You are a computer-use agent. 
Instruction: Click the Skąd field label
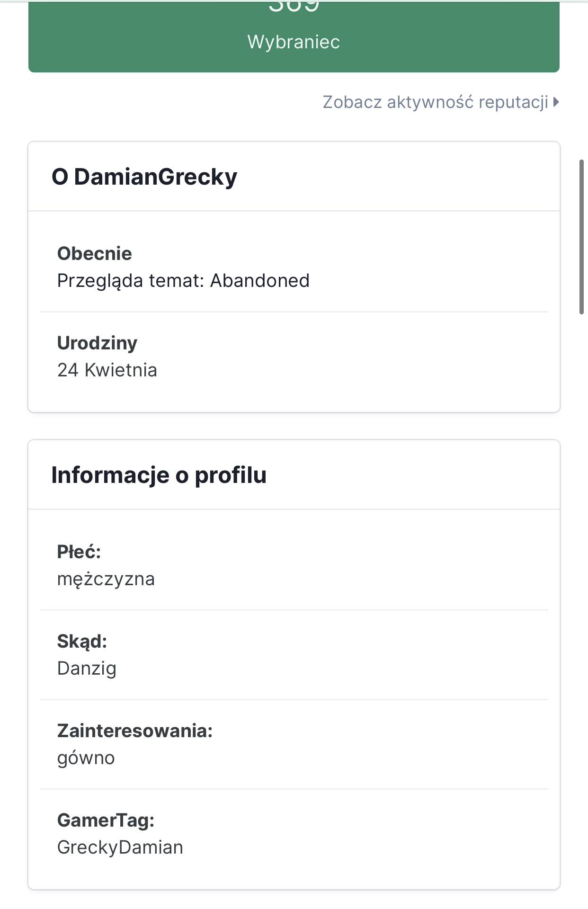[82, 641]
